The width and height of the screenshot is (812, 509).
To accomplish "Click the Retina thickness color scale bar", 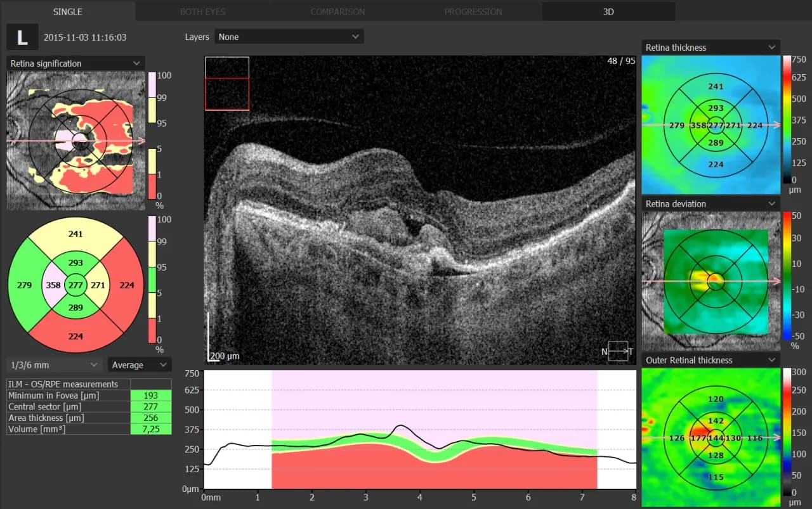I will (787, 119).
